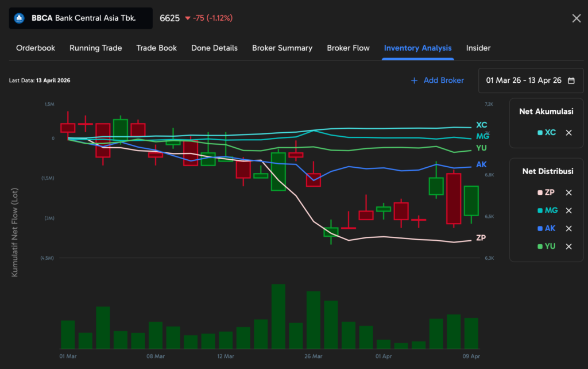Click the red price-down triangle icon
Image resolution: width=588 pixels, height=369 pixels.
click(188, 18)
